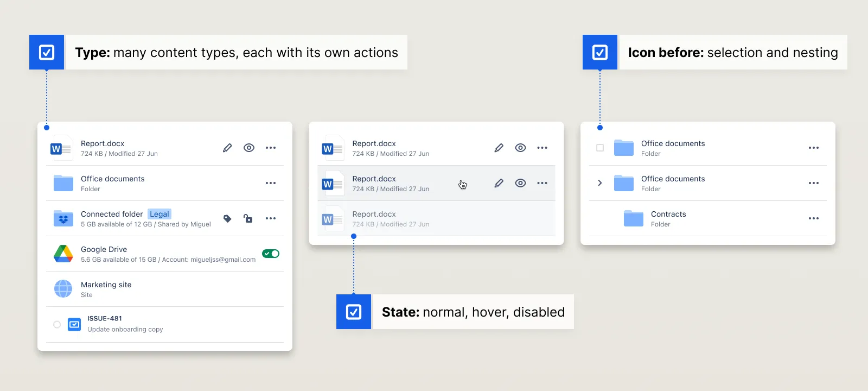
Task: Click the Google Drive account storage details line
Action: coord(168,260)
